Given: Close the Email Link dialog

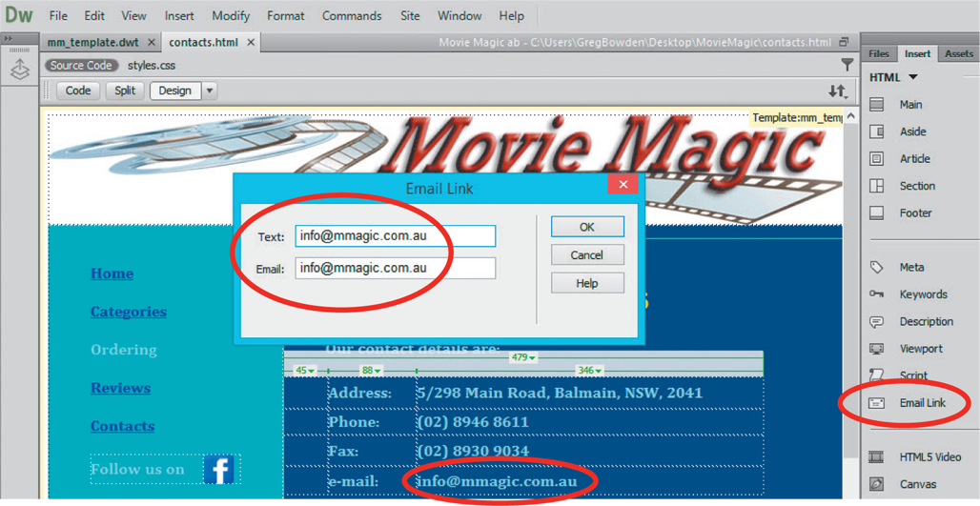Looking at the screenshot, I should (x=623, y=184).
